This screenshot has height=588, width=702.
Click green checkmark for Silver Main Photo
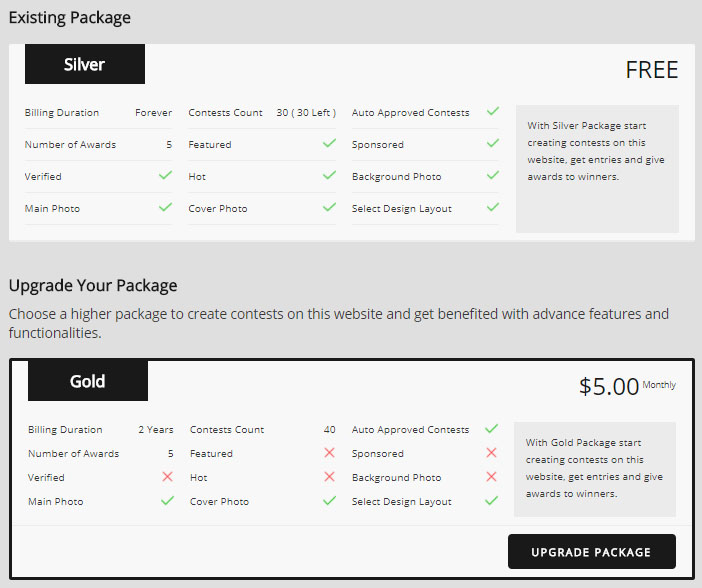[165, 207]
